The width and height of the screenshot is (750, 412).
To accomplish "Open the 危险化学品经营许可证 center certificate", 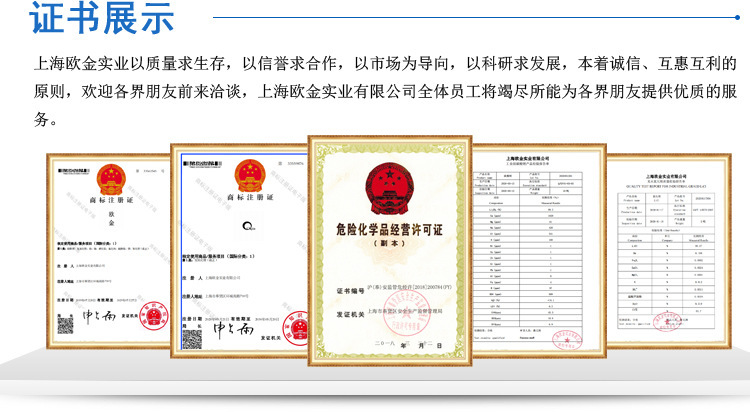I will click(x=389, y=251).
